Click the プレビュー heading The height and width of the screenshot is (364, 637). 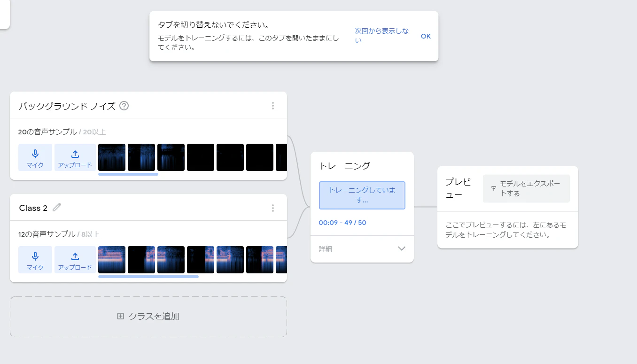(458, 188)
